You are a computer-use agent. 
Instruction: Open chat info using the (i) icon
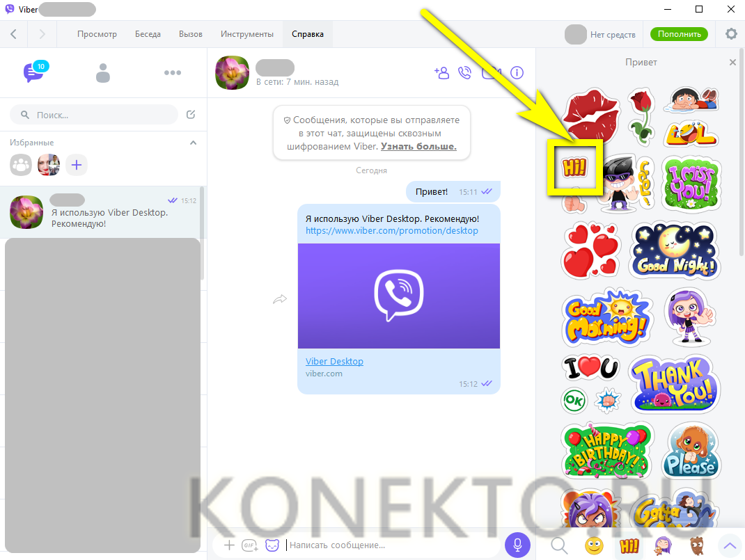[x=517, y=72]
